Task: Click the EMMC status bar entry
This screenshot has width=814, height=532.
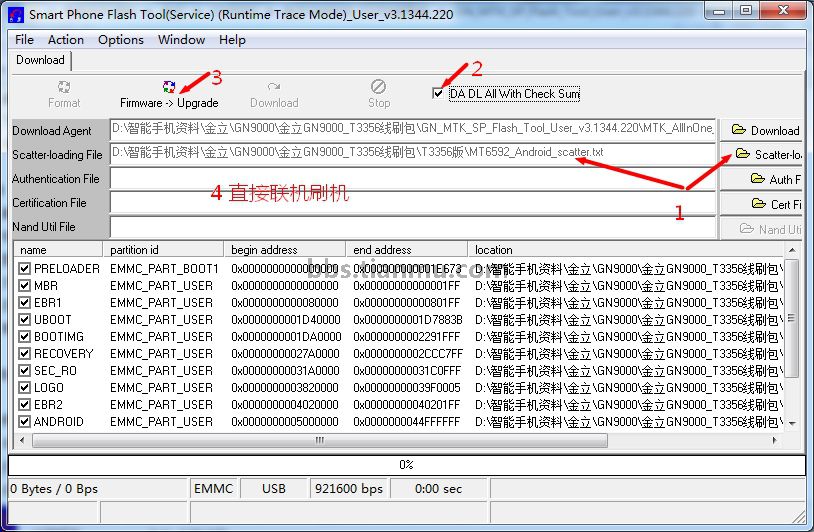Action: 213,488
